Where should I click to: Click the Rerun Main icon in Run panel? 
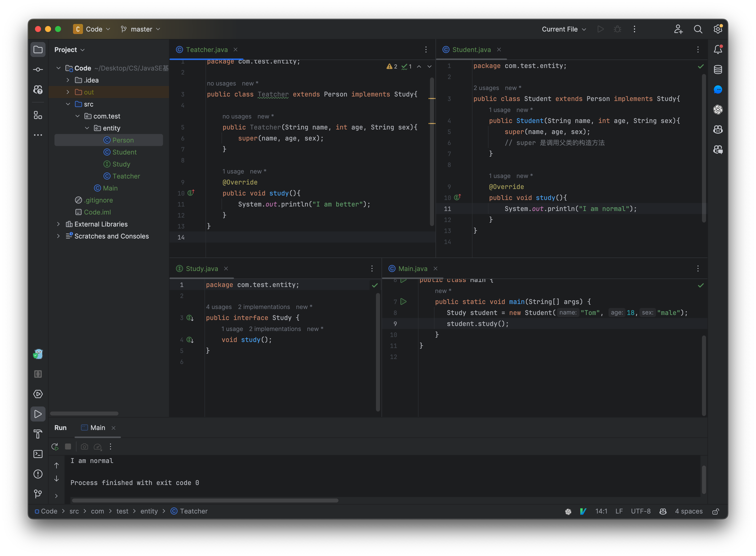pos(55,446)
